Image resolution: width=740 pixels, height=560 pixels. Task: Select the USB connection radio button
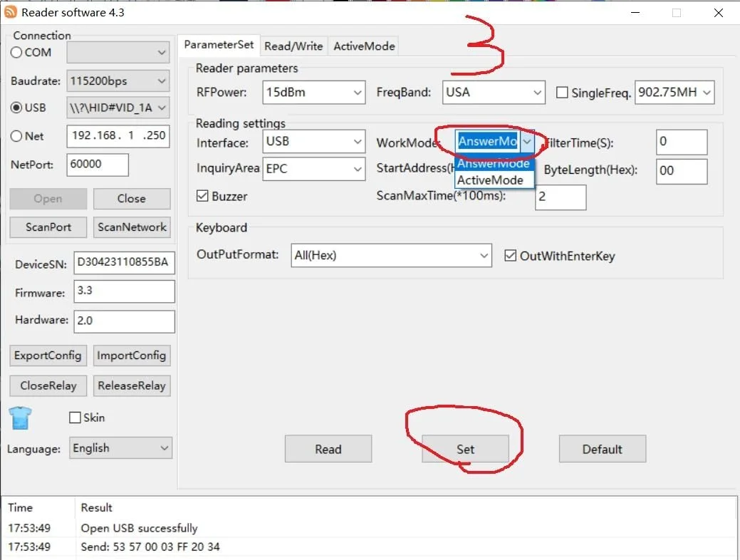tap(17, 108)
